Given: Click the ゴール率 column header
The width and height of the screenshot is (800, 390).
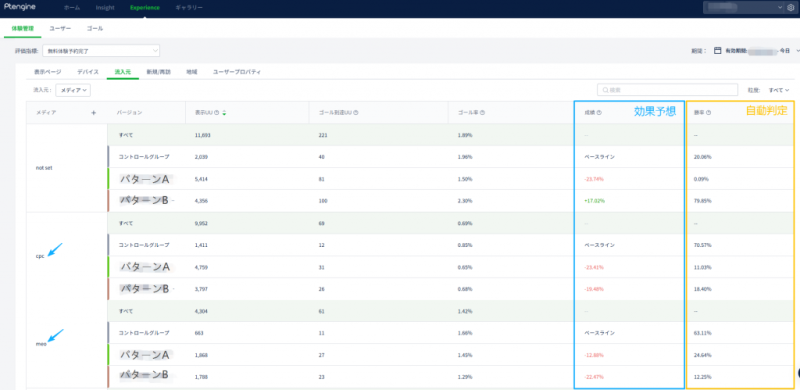Looking at the screenshot, I should [468, 113].
